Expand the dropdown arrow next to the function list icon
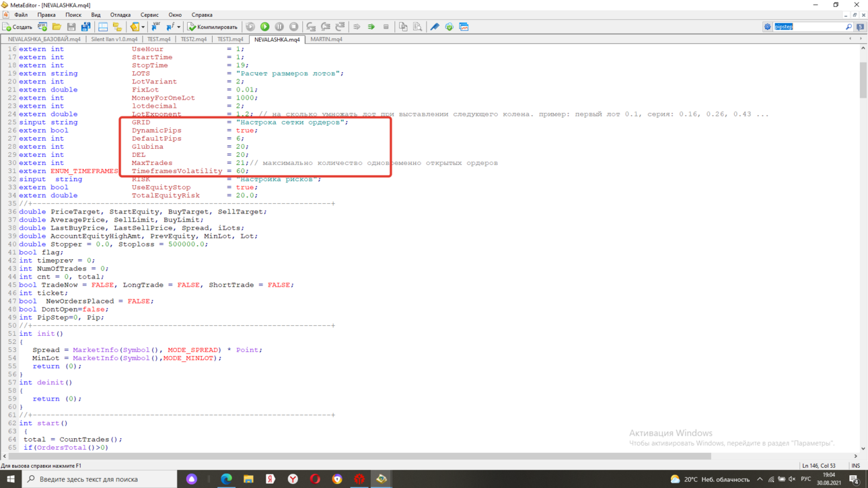 pyautogui.click(x=178, y=28)
